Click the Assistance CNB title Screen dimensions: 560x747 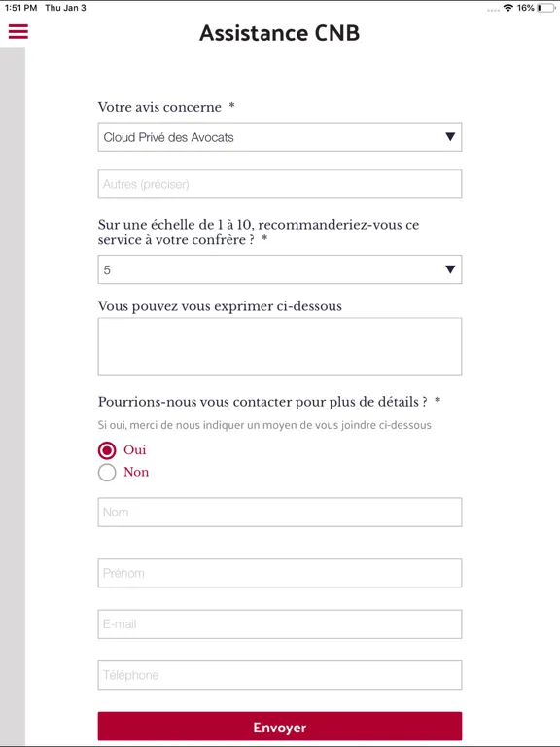(x=280, y=33)
